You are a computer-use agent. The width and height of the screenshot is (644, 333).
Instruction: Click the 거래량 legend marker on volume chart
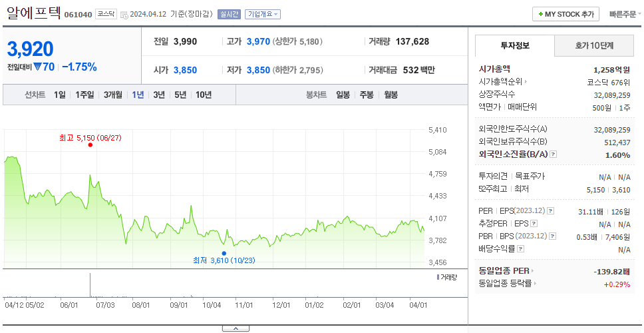click(438, 277)
